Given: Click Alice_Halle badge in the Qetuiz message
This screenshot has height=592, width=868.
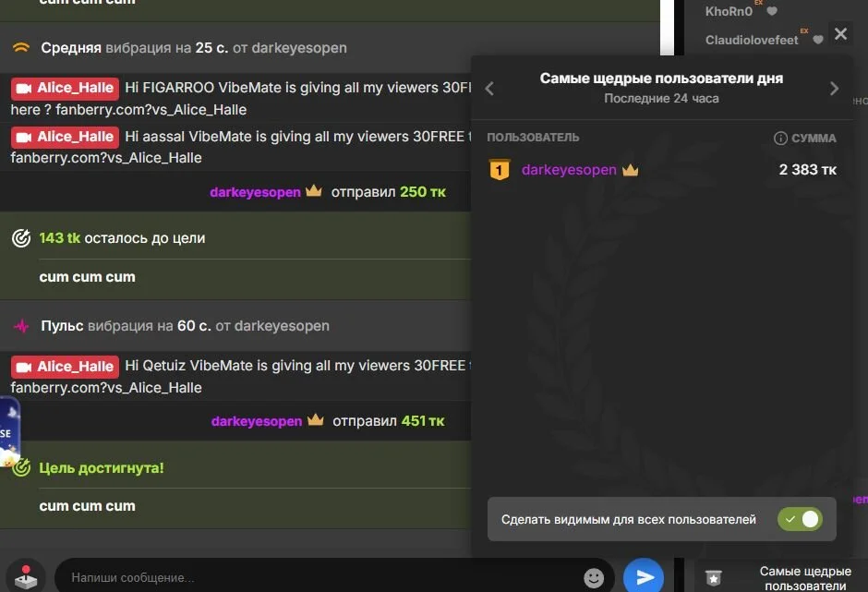Looking at the screenshot, I should tap(65, 366).
